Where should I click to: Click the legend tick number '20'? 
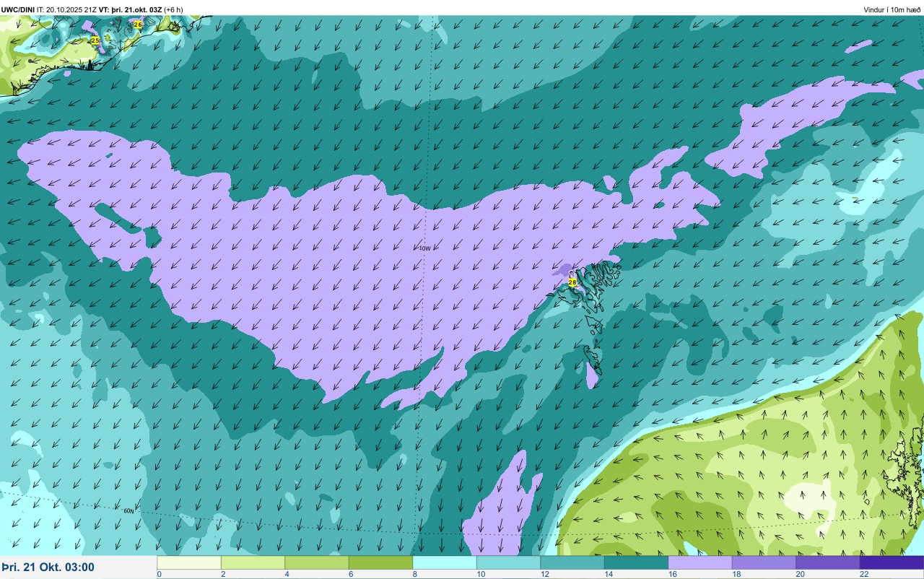(801, 575)
